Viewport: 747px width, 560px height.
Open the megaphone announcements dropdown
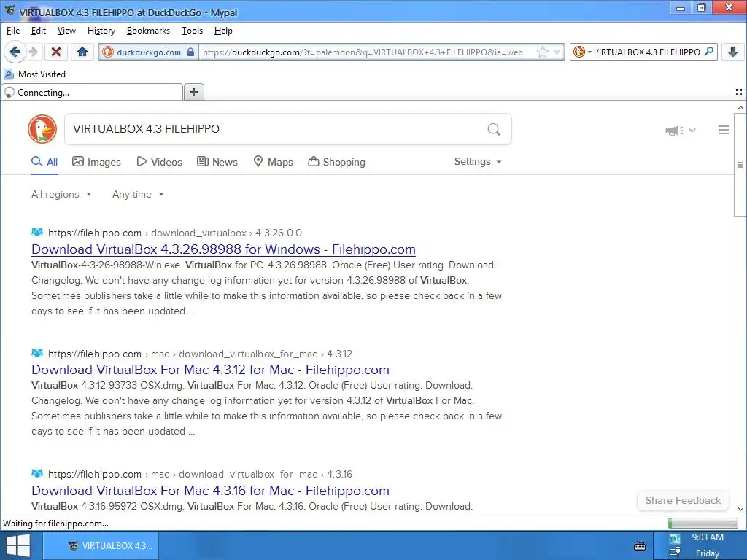(681, 130)
